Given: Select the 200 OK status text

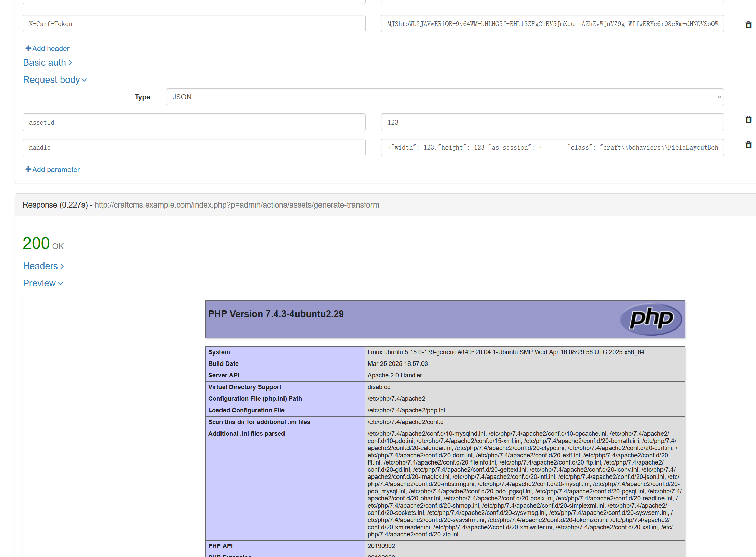Looking at the screenshot, I should pyautogui.click(x=43, y=244).
